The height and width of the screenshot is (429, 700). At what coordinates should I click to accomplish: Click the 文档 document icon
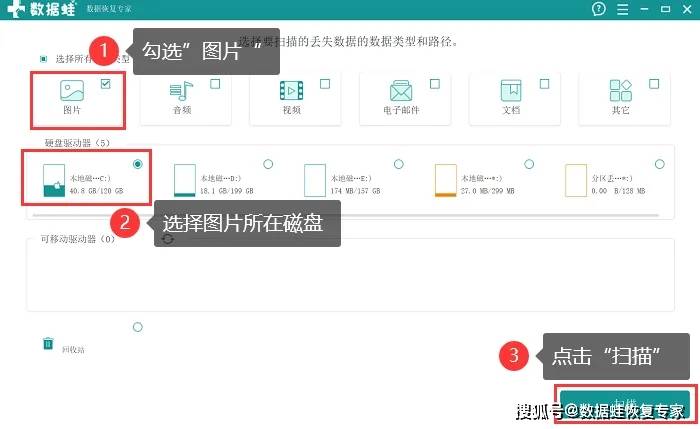(x=511, y=91)
